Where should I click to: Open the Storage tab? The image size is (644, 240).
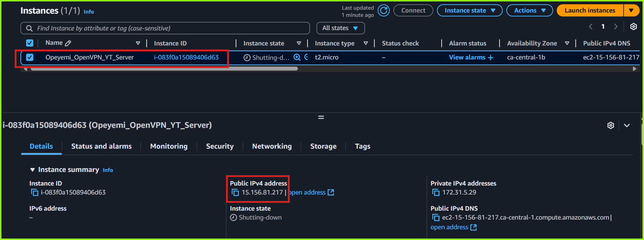pyautogui.click(x=323, y=146)
